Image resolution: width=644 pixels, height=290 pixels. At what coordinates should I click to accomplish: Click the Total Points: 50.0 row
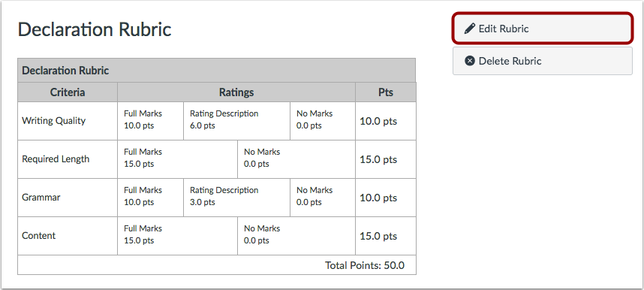coord(216,265)
